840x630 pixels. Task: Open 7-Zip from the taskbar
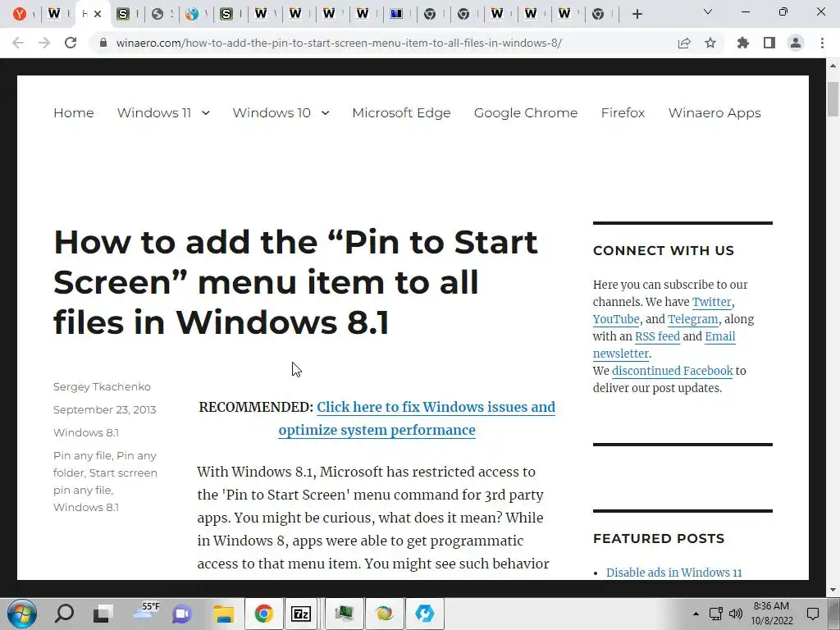pos(301,614)
